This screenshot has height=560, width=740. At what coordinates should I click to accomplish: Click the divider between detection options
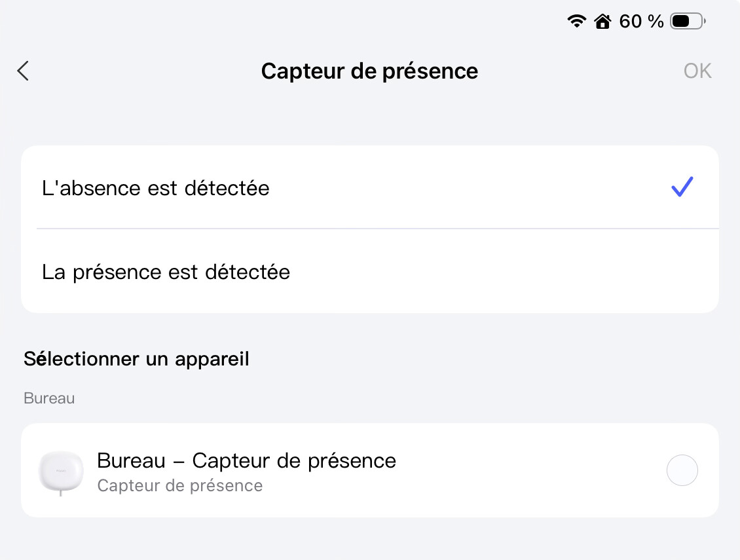pyautogui.click(x=377, y=229)
